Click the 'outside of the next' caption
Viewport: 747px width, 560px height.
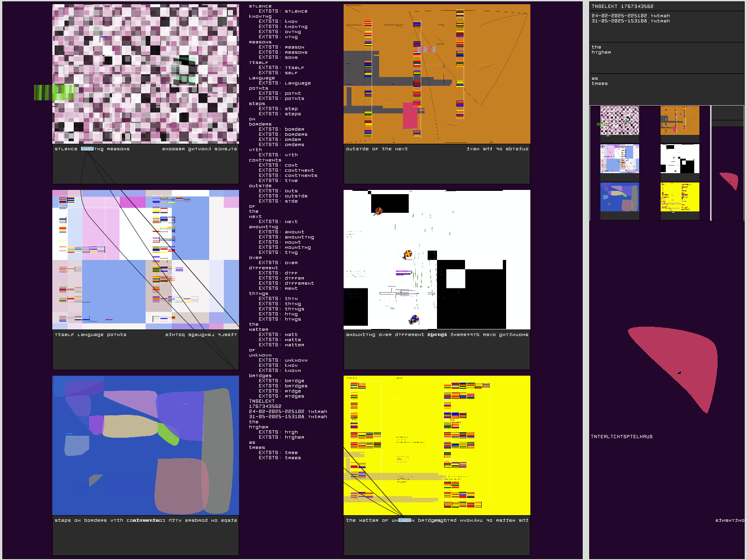point(377,149)
